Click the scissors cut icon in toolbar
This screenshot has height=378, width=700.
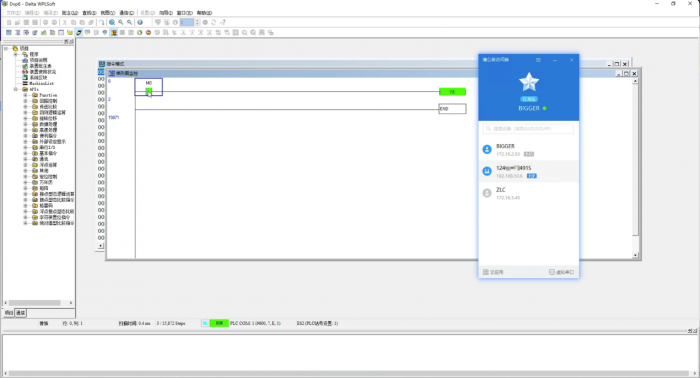[x=65, y=22]
